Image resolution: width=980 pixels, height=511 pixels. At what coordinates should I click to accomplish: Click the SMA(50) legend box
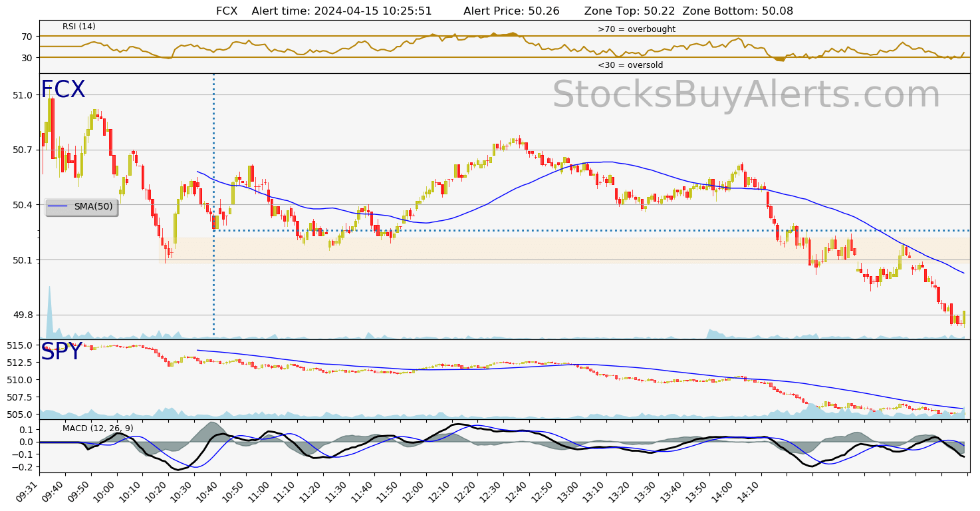(x=82, y=207)
